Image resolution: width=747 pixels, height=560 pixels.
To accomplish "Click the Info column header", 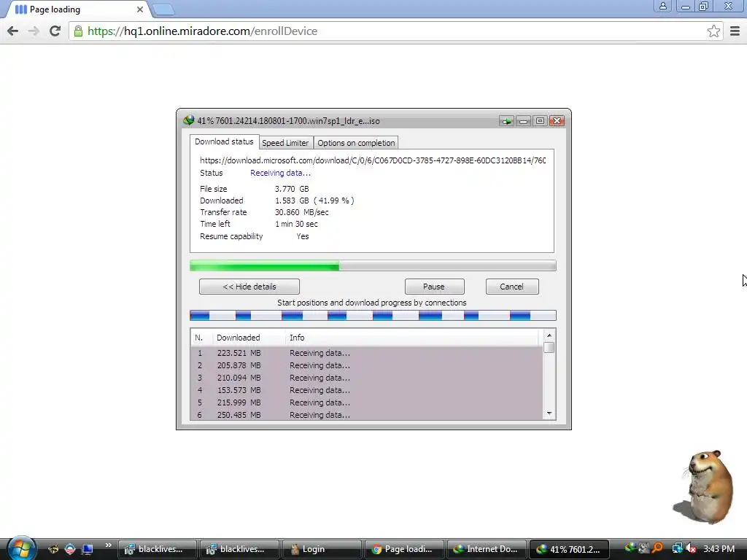I will pyautogui.click(x=412, y=338).
